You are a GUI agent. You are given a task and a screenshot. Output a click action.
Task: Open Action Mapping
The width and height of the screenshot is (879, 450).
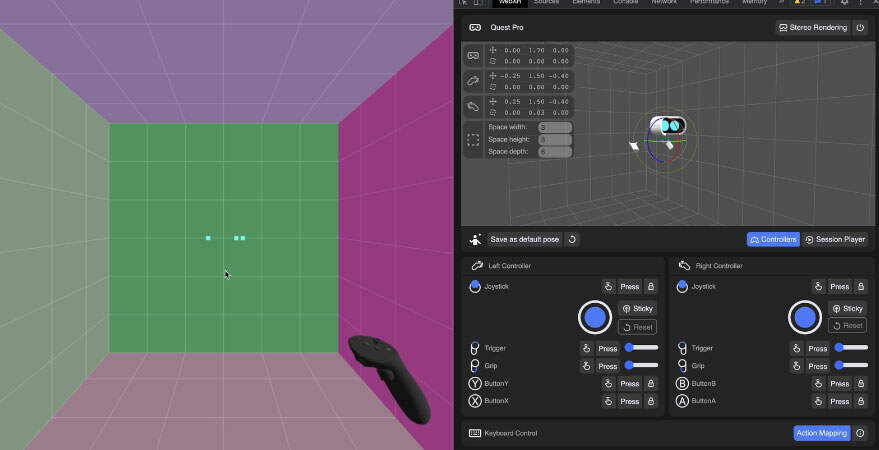(821, 433)
